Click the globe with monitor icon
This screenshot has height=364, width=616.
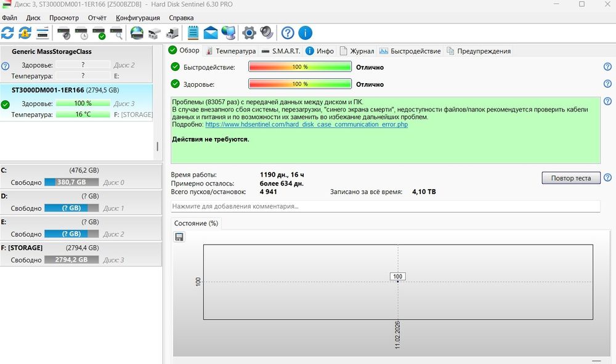click(229, 33)
